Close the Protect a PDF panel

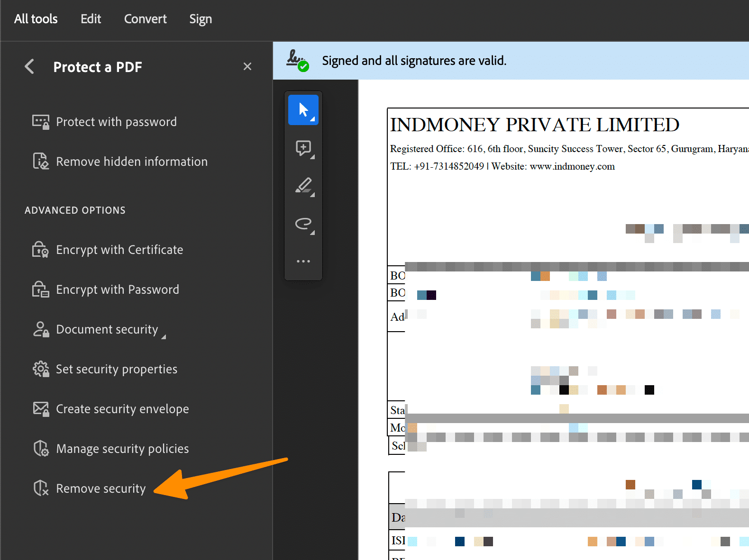247,66
